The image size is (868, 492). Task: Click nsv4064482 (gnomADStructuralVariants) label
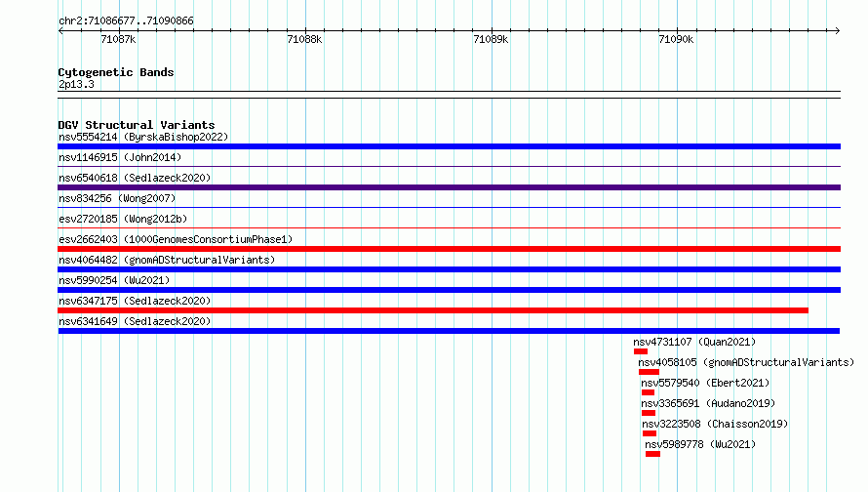coord(167,260)
